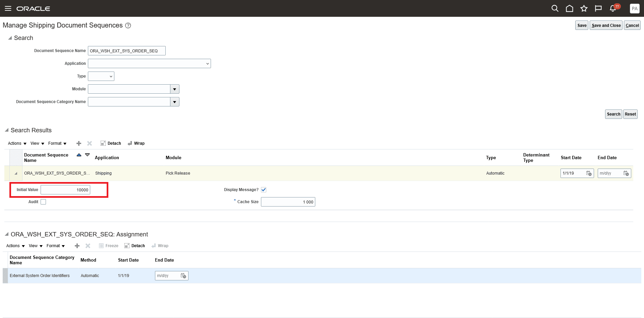Click the Document Sequence Name field
The height and width of the screenshot is (318, 644).
[x=127, y=51]
